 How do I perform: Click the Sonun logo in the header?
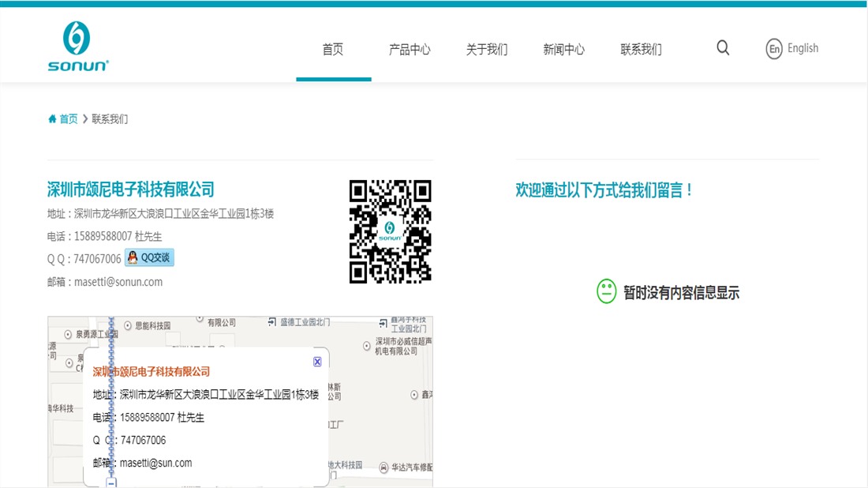(x=78, y=47)
